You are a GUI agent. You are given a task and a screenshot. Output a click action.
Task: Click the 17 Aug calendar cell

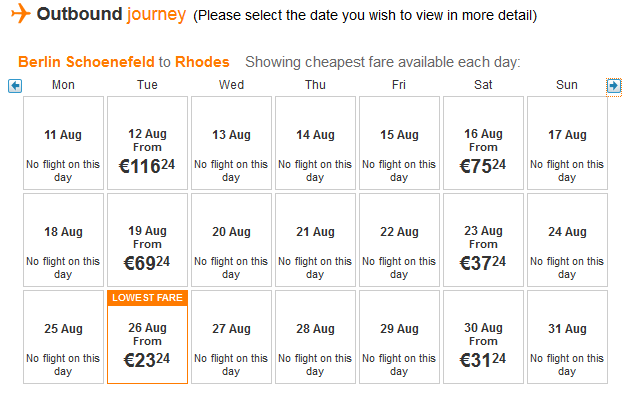click(x=567, y=143)
